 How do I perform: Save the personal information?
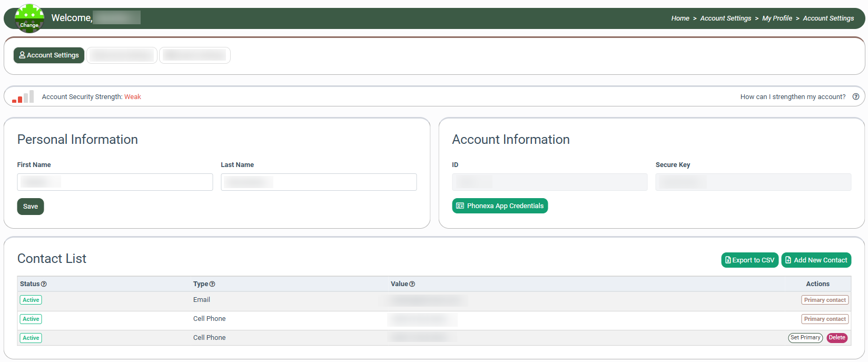[31, 207]
